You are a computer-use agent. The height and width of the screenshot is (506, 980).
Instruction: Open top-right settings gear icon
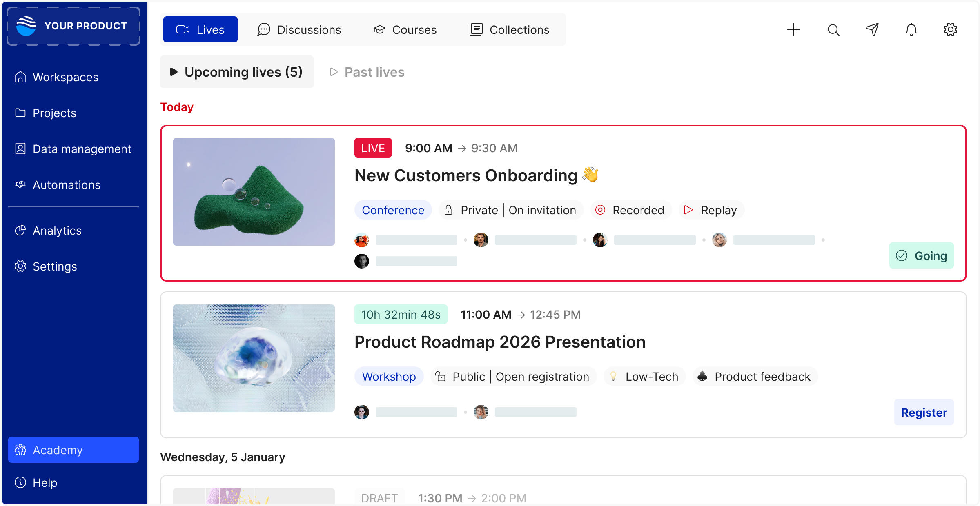(950, 29)
